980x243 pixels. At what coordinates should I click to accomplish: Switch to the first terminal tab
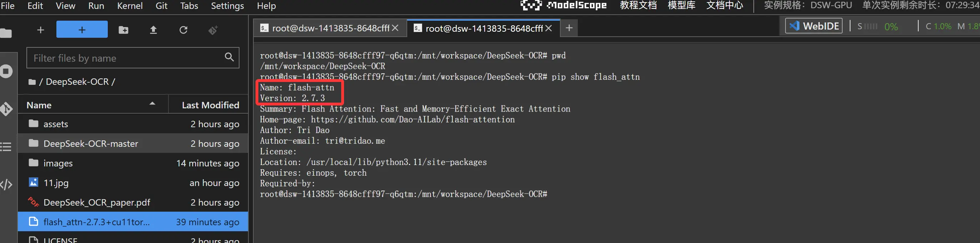pos(325,28)
